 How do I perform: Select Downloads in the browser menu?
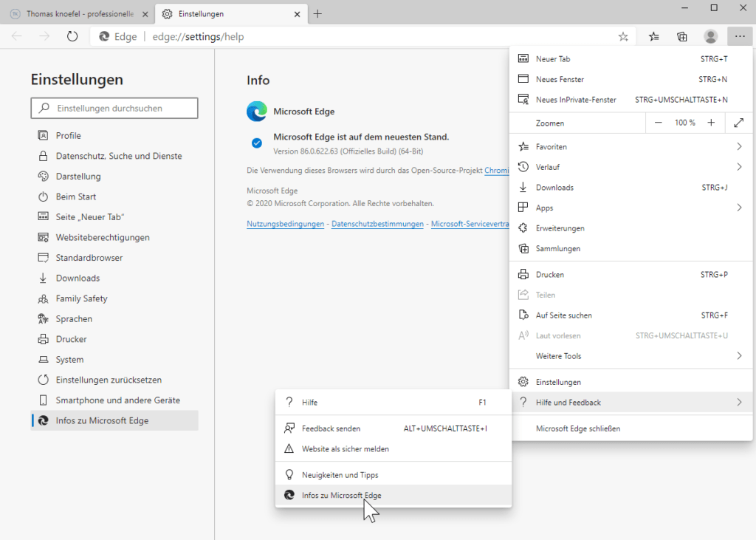click(630, 187)
